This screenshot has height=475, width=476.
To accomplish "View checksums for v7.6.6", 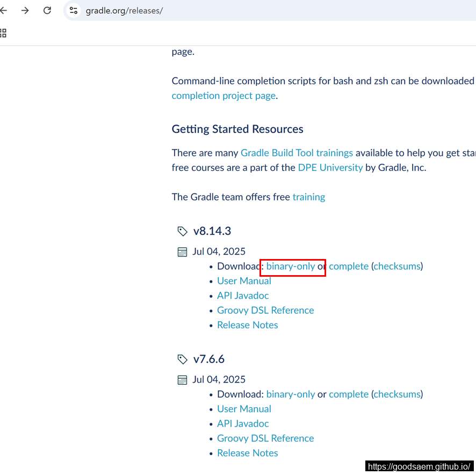I will point(397,394).
